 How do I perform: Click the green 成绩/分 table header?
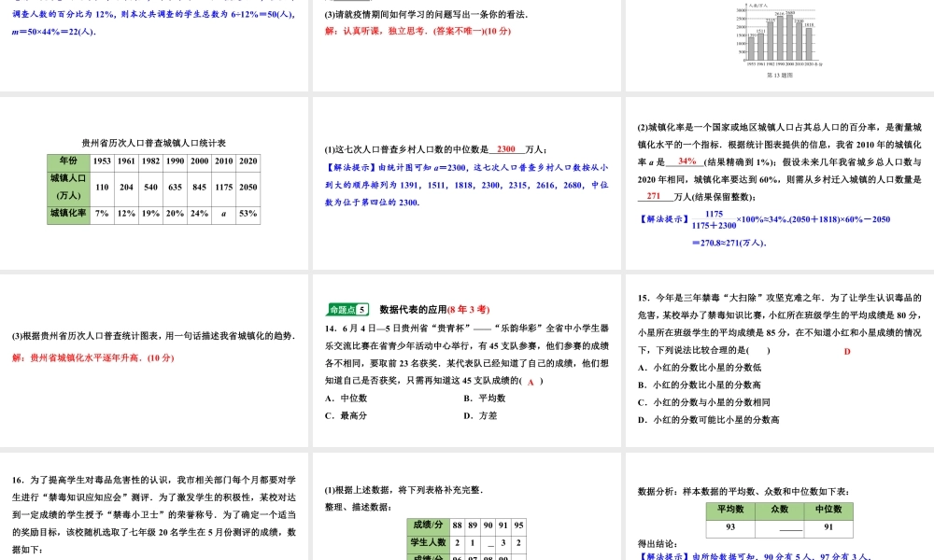429,524
